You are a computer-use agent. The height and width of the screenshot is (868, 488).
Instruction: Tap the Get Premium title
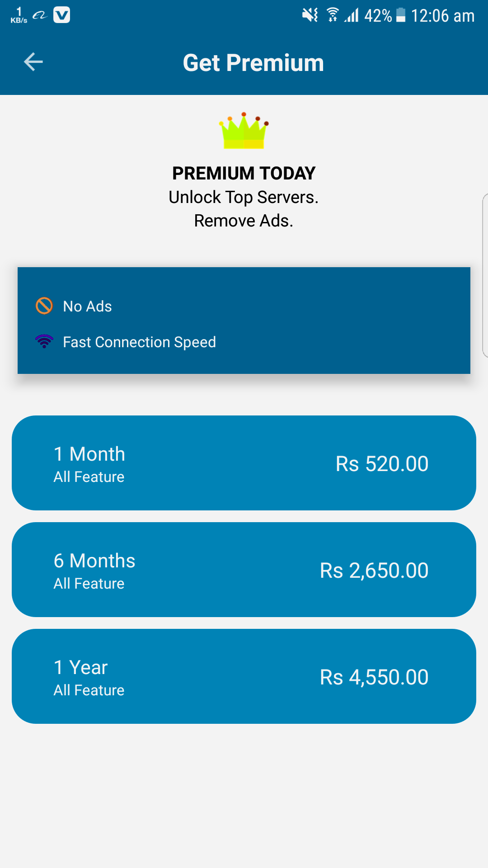tap(253, 62)
